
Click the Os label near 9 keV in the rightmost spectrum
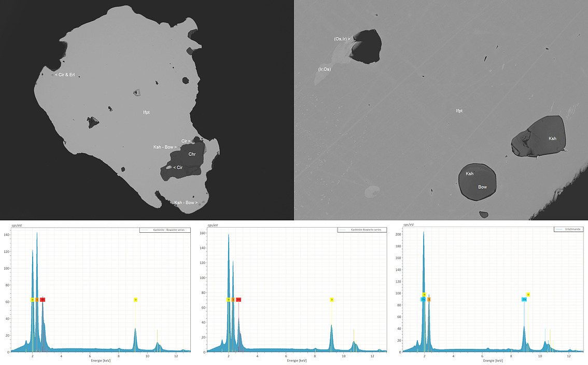click(524, 299)
